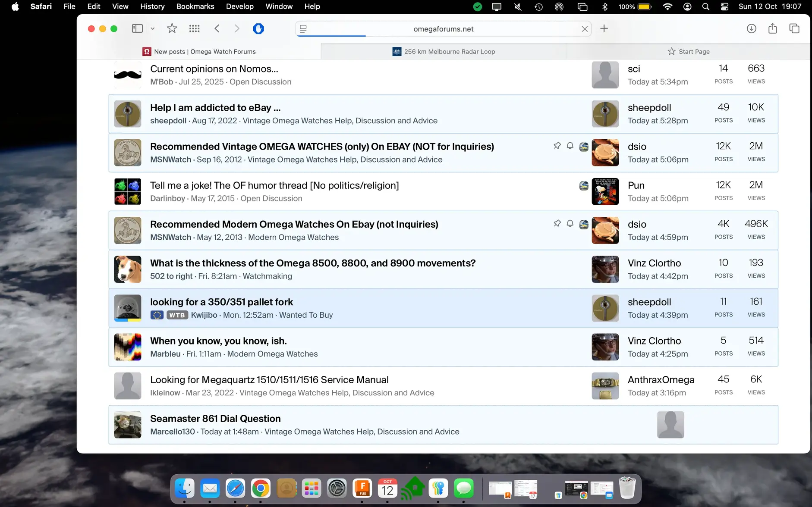Screen dimensions: 812x507
Task: Click the blue loading progress bar in address bar
Action: [330, 36]
